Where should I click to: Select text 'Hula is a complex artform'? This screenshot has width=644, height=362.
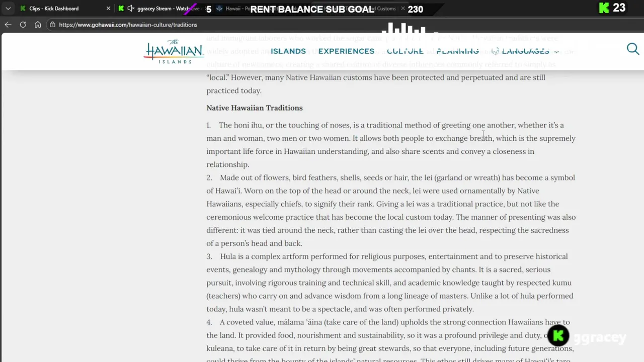click(265, 256)
